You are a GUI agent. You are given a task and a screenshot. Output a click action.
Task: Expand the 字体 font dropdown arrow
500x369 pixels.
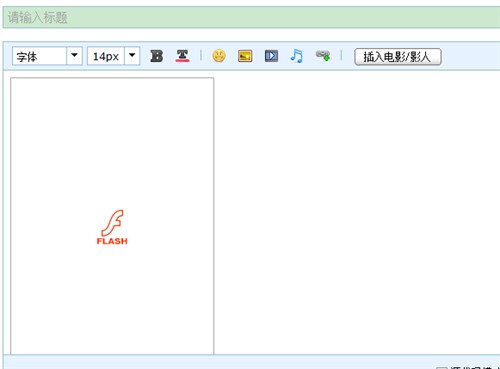(74, 56)
